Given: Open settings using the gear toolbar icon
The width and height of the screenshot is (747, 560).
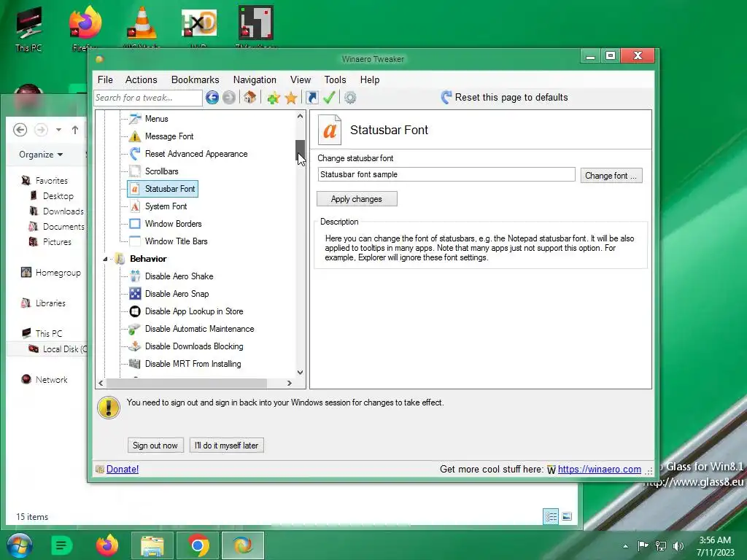Looking at the screenshot, I should [350, 98].
